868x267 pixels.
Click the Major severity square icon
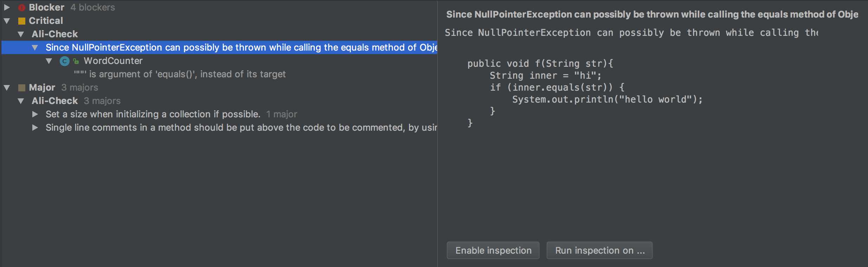[22, 87]
